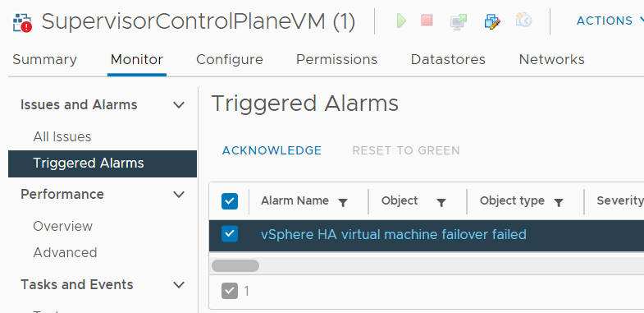
Task: Click the ACKNOWLEDGE button
Action: pos(272,150)
